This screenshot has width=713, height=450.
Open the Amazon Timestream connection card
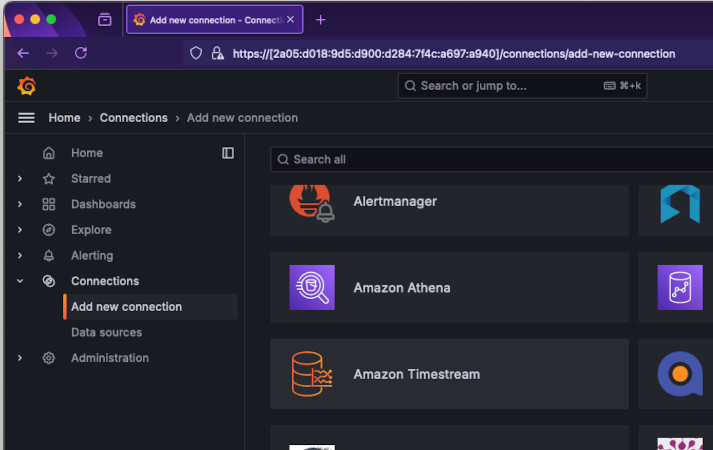(x=449, y=374)
